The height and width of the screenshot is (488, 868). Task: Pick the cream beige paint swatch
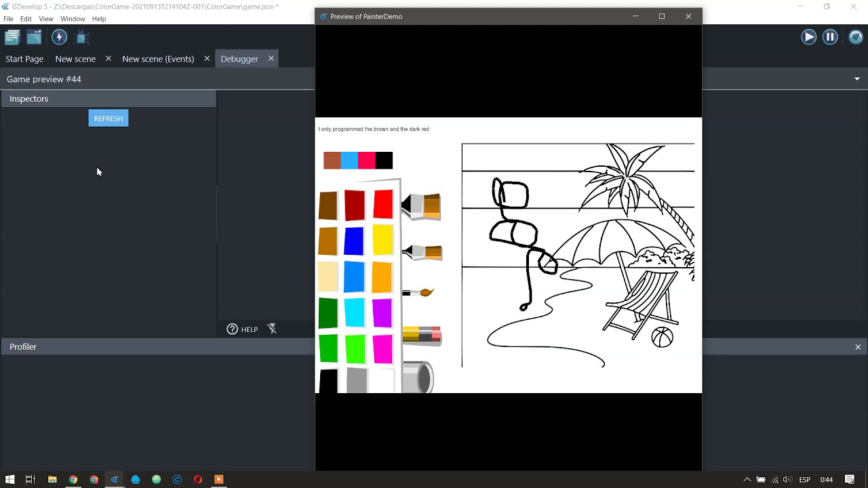[328, 277]
